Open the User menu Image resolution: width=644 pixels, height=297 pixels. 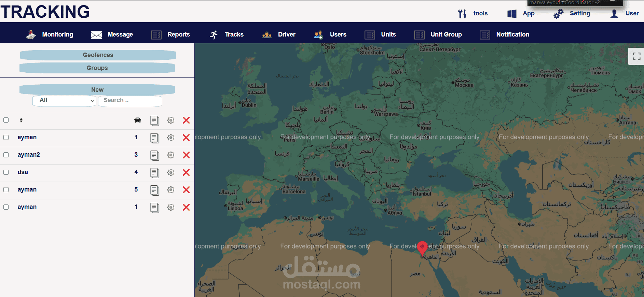click(632, 13)
